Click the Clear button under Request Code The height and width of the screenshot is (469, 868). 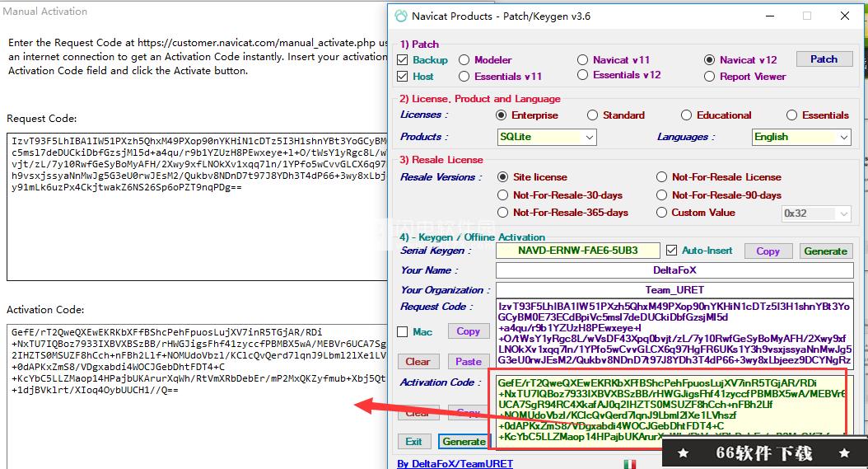click(x=418, y=362)
